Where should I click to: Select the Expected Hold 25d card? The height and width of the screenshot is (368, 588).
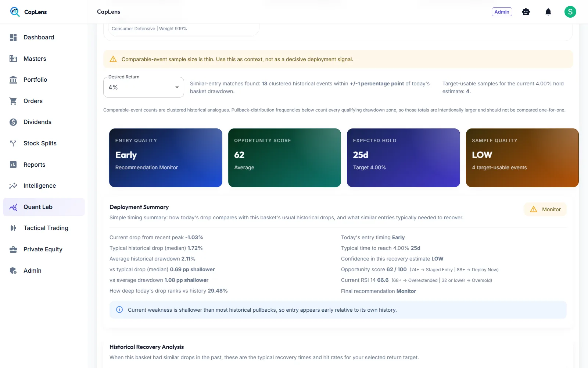[404, 158]
